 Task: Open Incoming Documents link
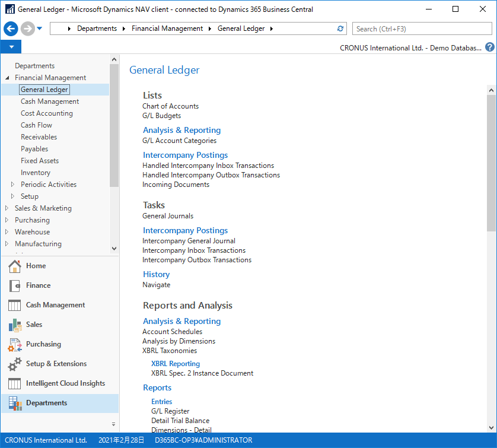click(x=176, y=185)
